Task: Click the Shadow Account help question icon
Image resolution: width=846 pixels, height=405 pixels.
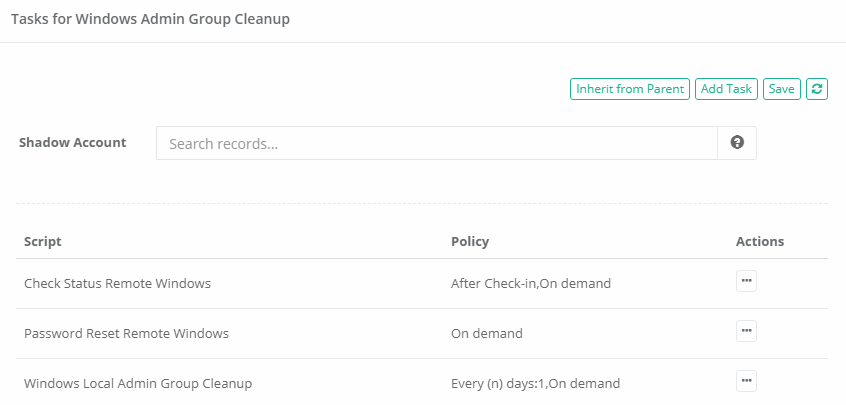Action: 737,143
